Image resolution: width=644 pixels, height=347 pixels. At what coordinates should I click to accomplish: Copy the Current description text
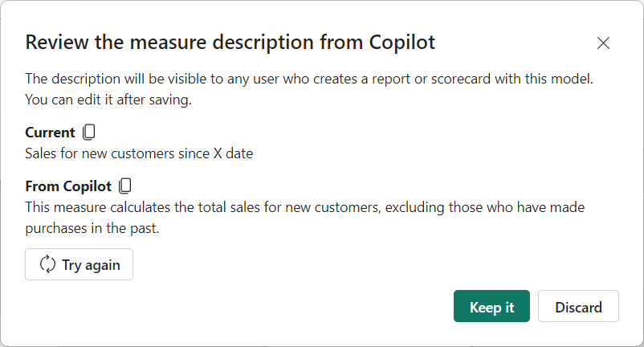tap(90, 133)
